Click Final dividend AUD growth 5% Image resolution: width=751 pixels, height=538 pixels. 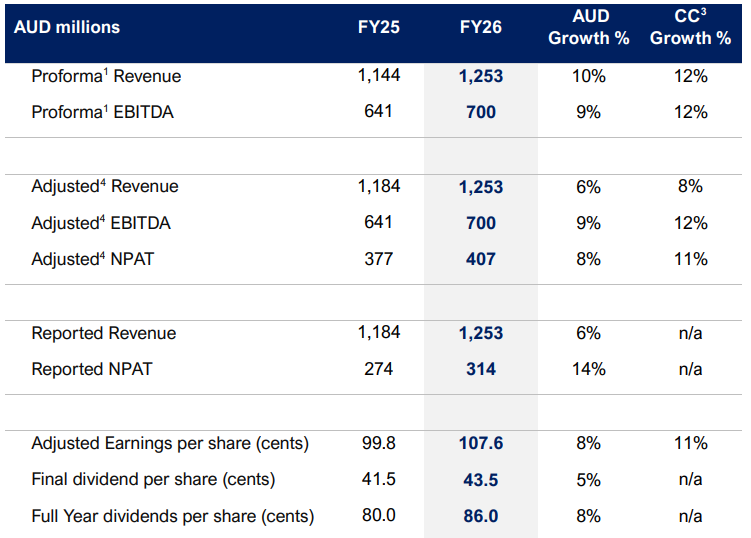589,480
